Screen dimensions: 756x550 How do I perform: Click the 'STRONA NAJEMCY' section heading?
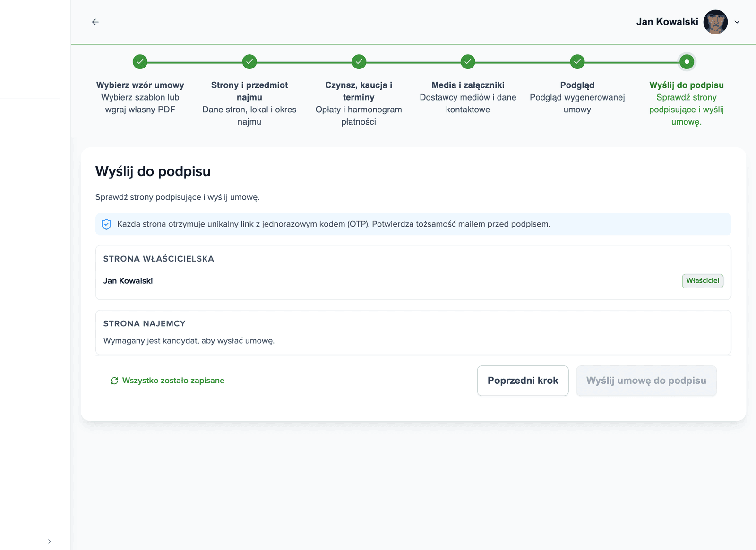(x=145, y=323)
